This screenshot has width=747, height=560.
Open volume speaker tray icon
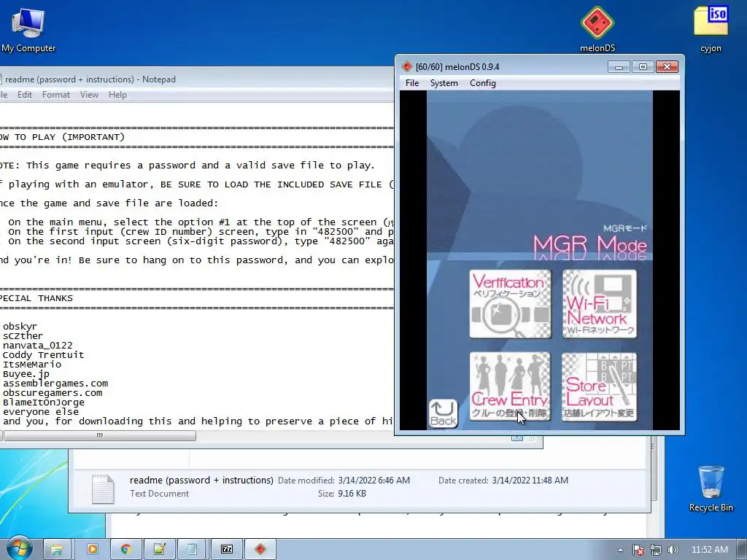pyautogui.click(x=673, y=550)
